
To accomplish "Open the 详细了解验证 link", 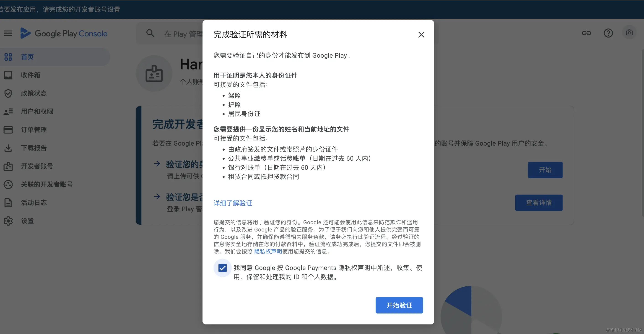I will point(233,203).
